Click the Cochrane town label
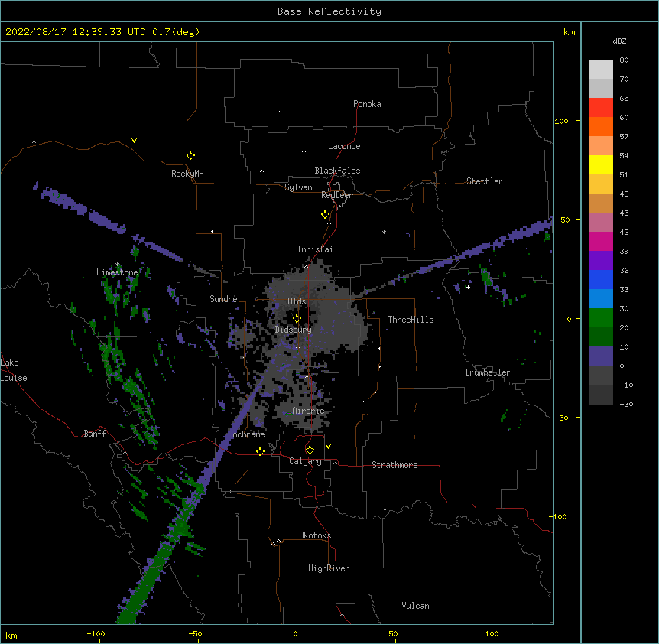 tap(246, 434)
